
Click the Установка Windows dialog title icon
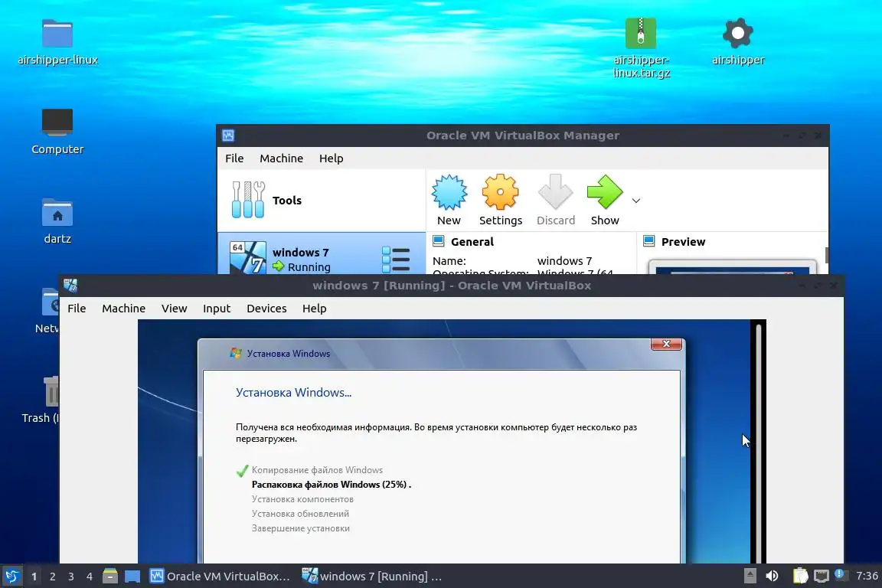click(x=236, y=354)
